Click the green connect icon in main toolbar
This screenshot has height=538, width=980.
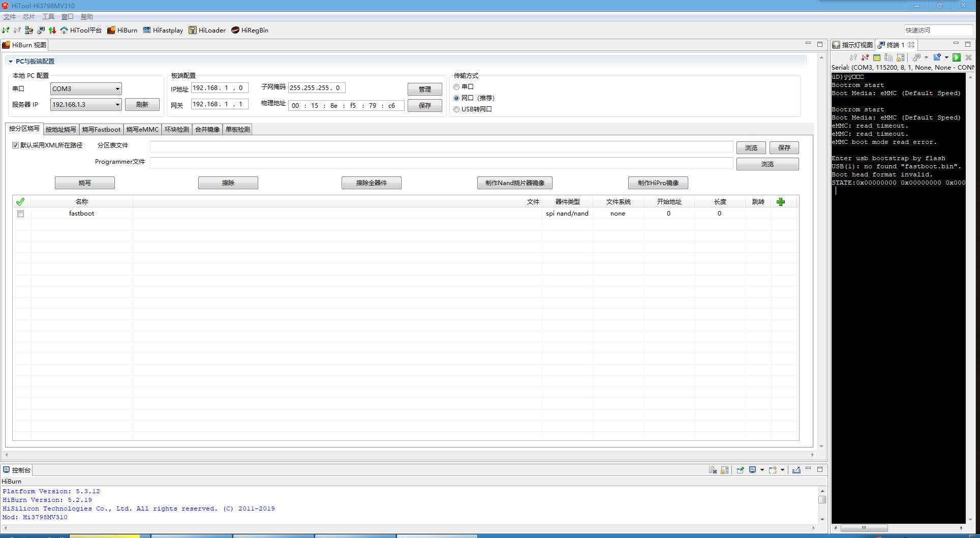[6, 30]
